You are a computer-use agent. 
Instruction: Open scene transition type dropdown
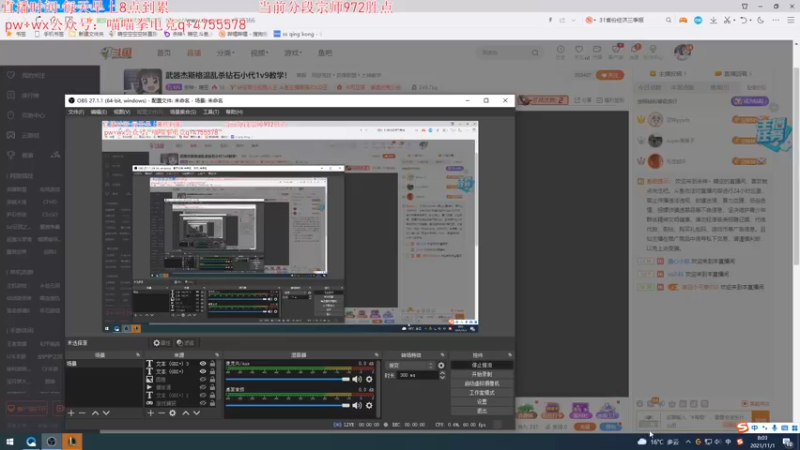410,365
